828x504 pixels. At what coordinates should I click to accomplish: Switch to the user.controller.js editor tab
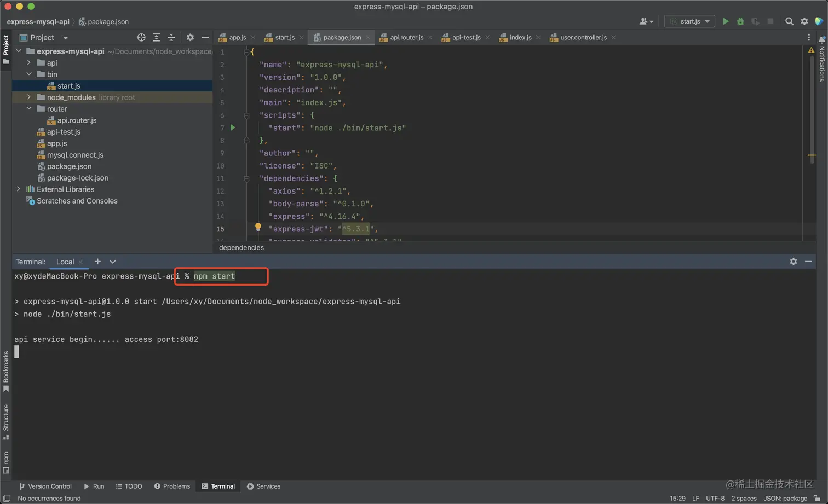[x=583, y=38]
